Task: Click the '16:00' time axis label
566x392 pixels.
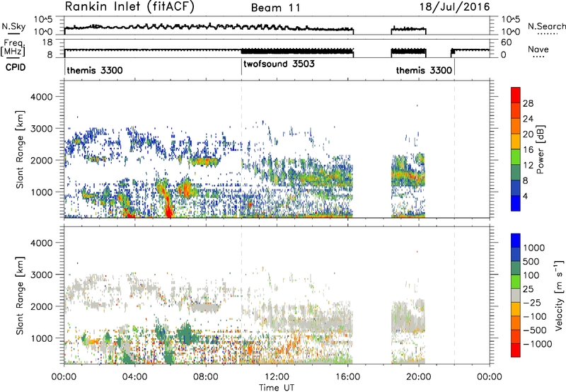Action: pos(347,377)
